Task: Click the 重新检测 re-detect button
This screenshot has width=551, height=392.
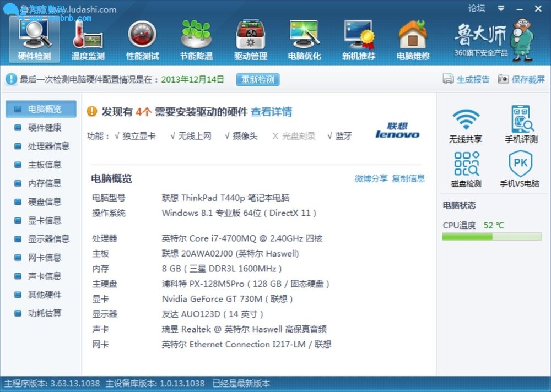Action: [x=258, y=79]
